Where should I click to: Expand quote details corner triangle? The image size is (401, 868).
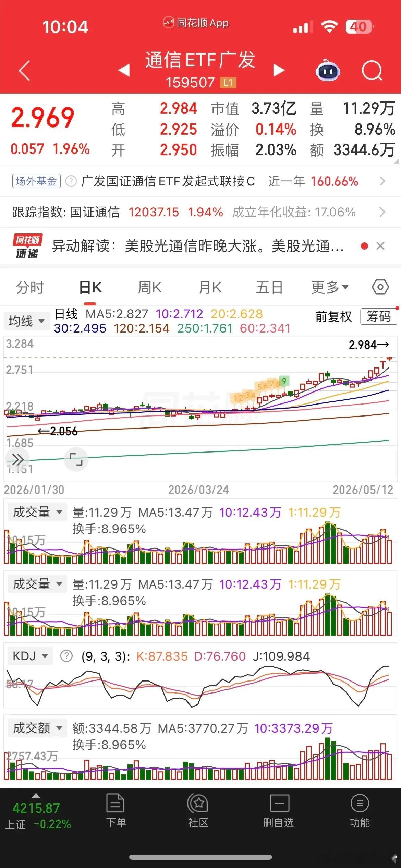click(x=396, y=161)
